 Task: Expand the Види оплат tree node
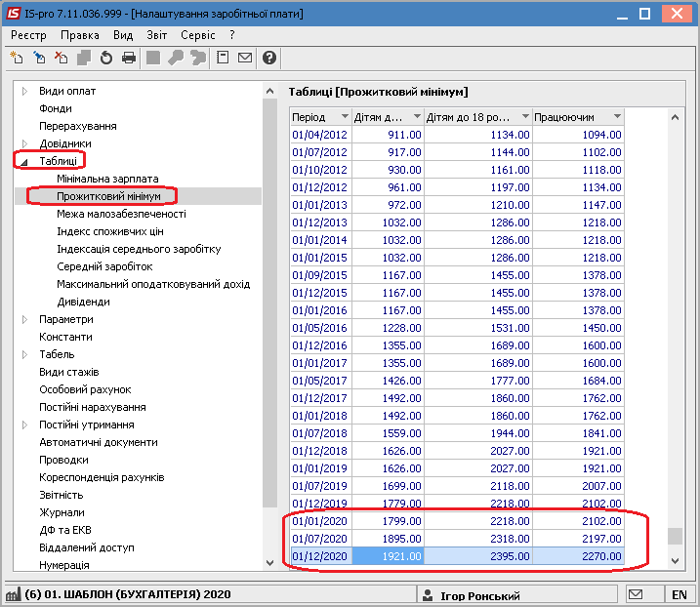25,91
